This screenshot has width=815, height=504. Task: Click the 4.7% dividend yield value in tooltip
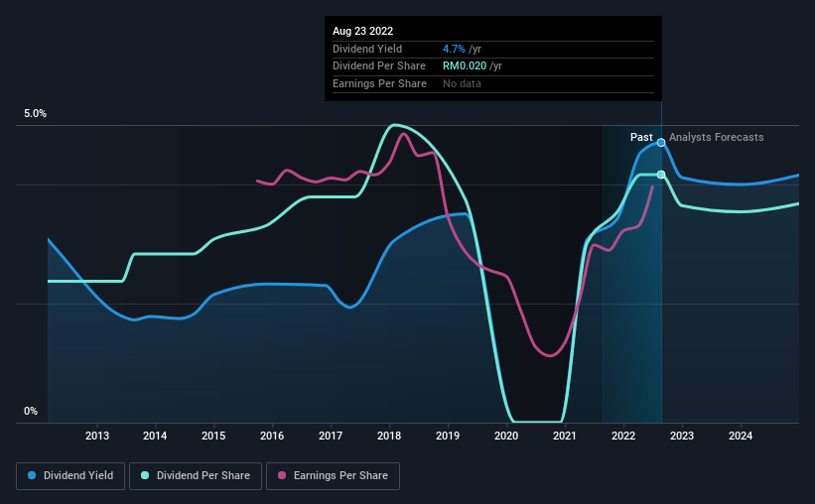(454, 49)
